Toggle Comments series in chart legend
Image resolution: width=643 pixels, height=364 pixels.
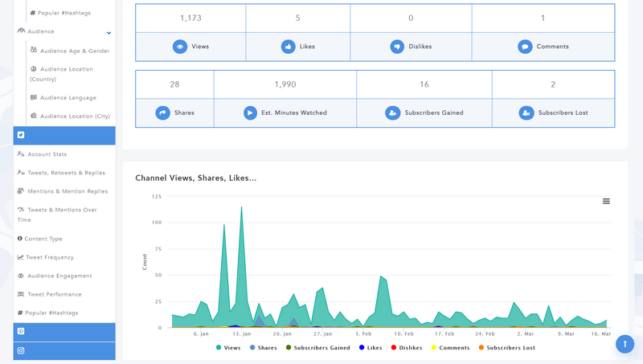[x=450, y=348]
